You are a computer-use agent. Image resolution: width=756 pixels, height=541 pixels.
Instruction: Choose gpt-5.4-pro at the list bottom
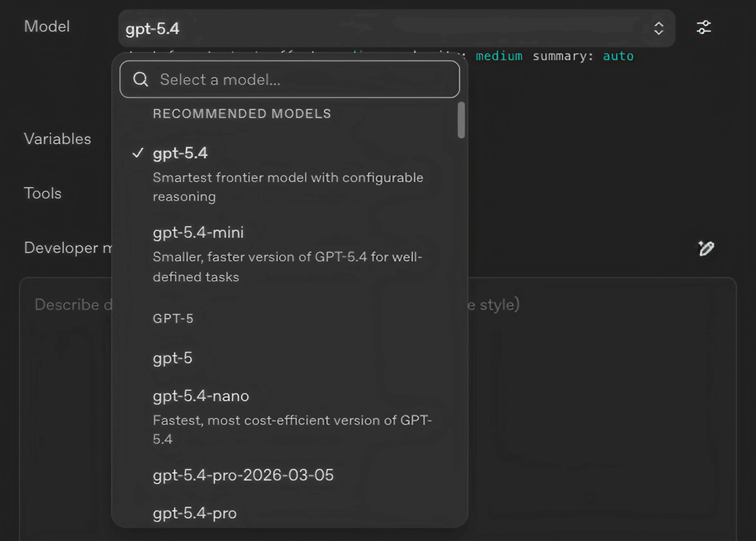click(x=195, y=513)
